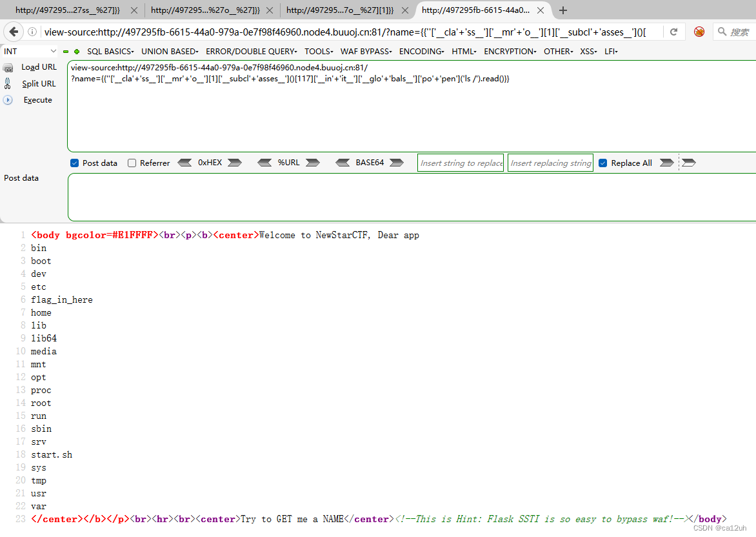Click the search magnifier icon

coord(722,32)
